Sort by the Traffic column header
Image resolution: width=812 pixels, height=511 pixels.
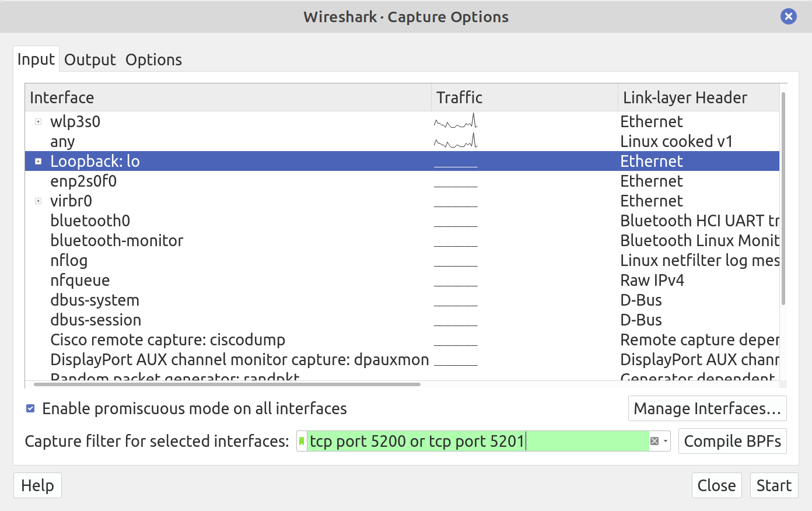tap(524, 97)
